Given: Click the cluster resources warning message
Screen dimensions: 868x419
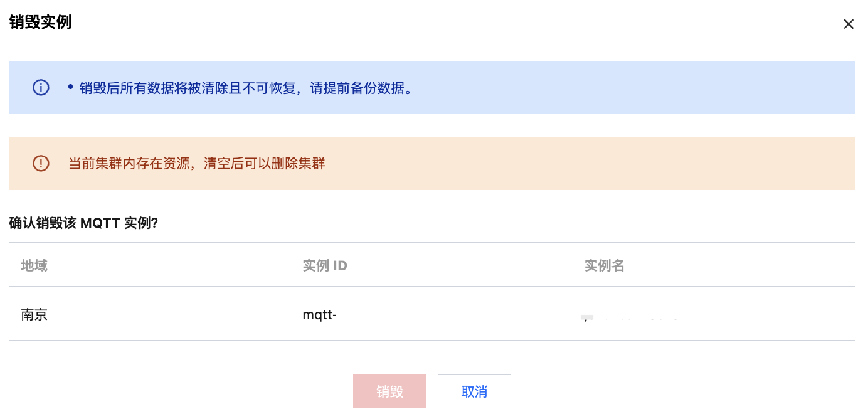Looking at the screenshot, I should tap(196, 164).
